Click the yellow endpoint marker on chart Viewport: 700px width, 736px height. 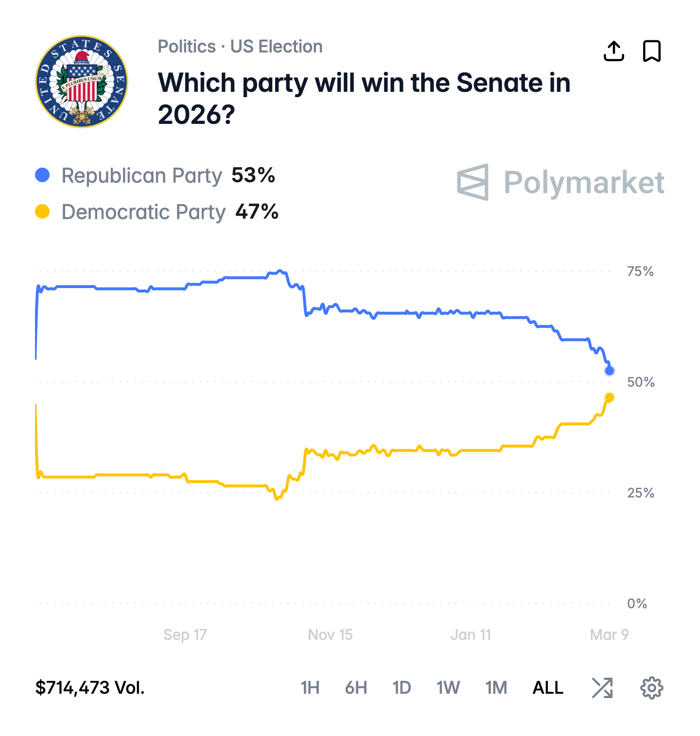[609, 397]
